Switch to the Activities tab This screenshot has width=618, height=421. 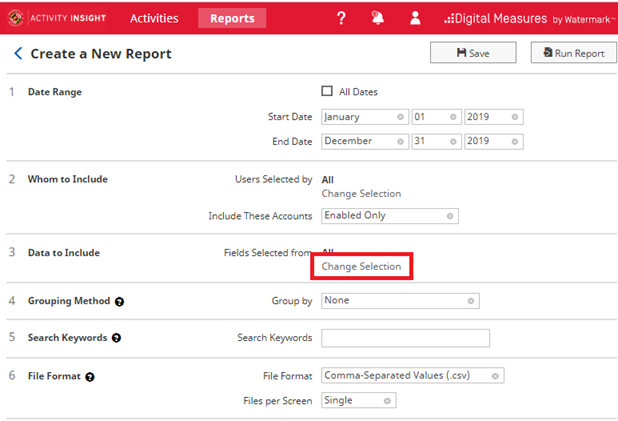click(154, 18)
